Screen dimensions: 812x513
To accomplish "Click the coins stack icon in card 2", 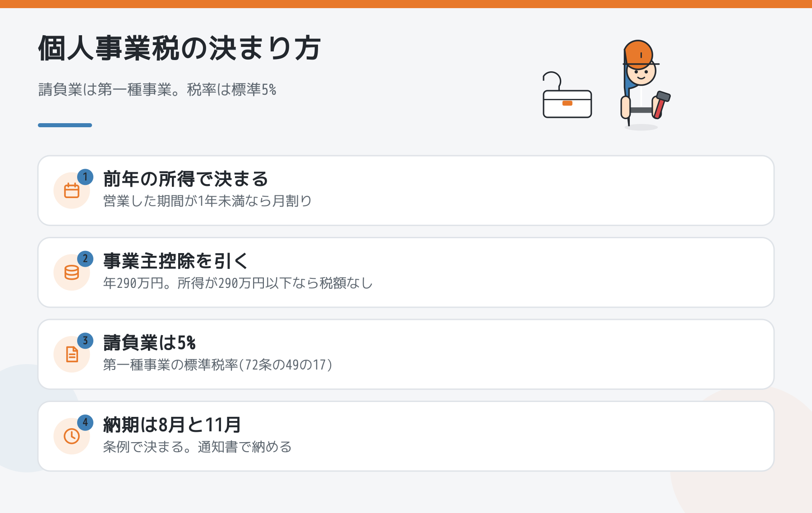I will click(x=72, y=273).
